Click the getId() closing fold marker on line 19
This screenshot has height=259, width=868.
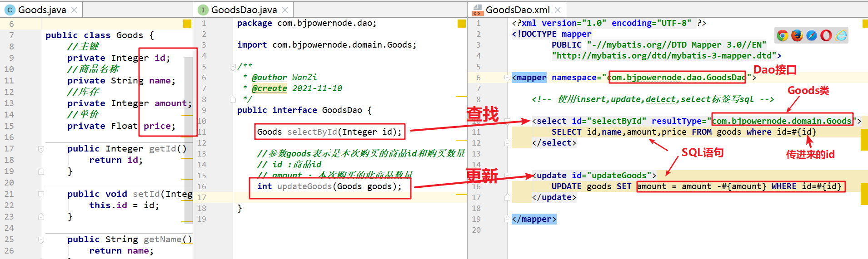click(41, 171)
